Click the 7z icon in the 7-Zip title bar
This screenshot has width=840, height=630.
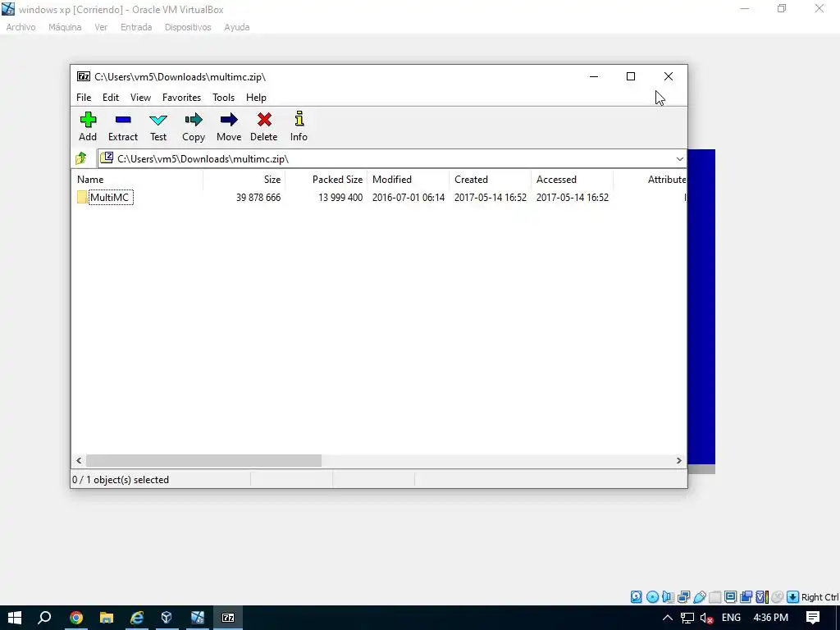point(84,76)
